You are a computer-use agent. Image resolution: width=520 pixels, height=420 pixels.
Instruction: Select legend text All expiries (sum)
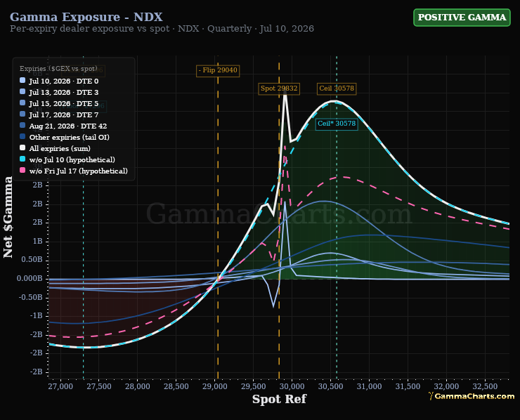click(60, 148)
